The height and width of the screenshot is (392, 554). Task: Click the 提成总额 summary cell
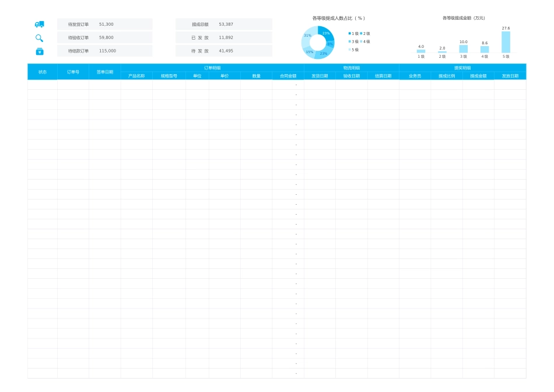200,24
